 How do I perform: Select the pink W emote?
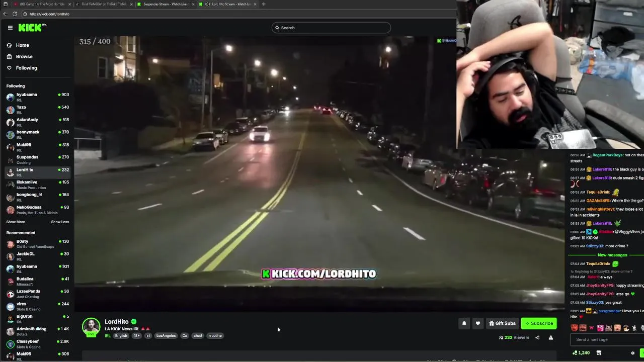pos(591,328)
